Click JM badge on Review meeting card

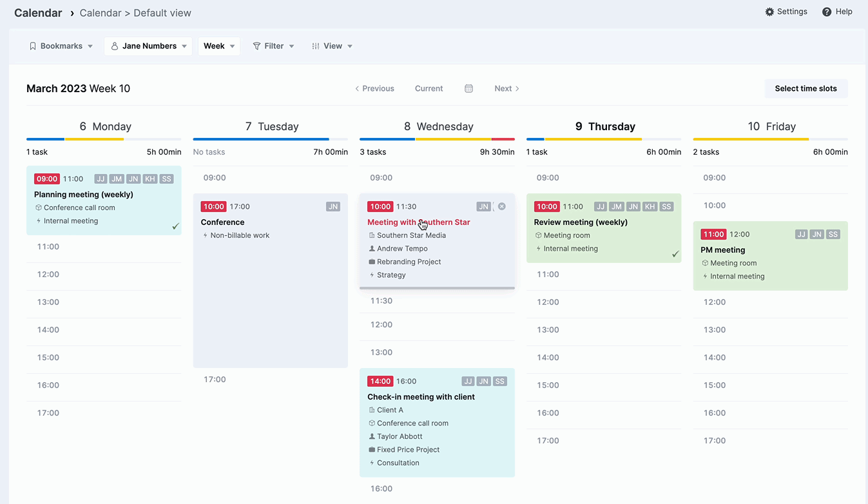pos(617,207)
